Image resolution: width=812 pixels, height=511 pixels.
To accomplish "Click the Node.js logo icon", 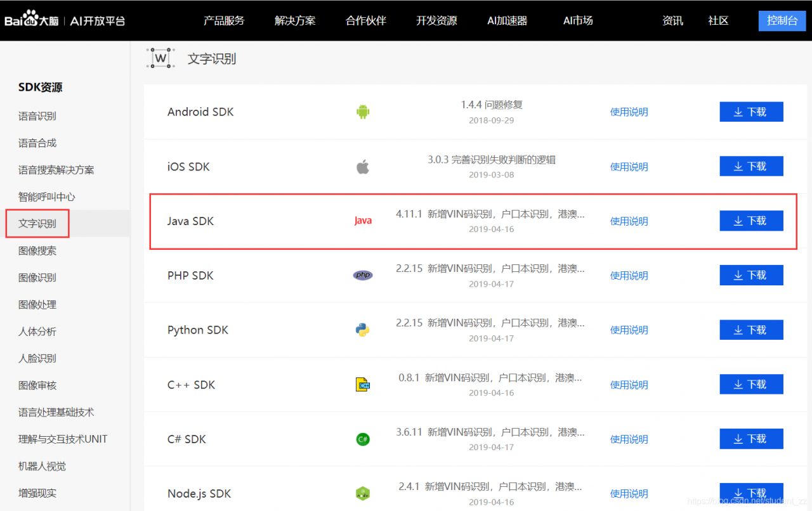I will [x=363, y=493].
